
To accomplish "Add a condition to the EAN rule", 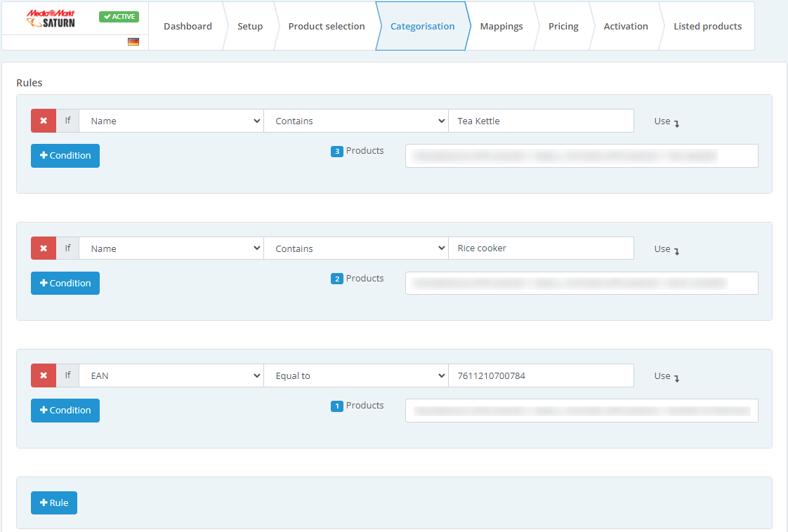I will click(x=65, y=411).
